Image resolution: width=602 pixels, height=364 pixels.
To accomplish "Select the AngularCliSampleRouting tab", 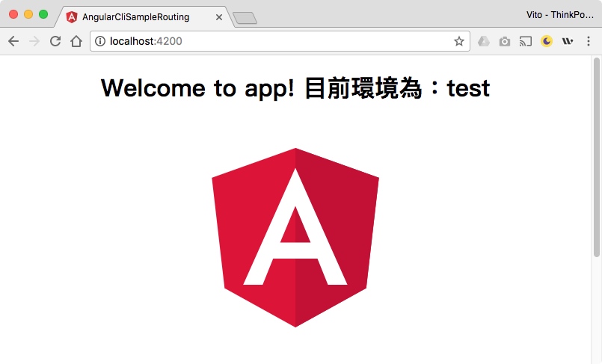I will 144,17.
